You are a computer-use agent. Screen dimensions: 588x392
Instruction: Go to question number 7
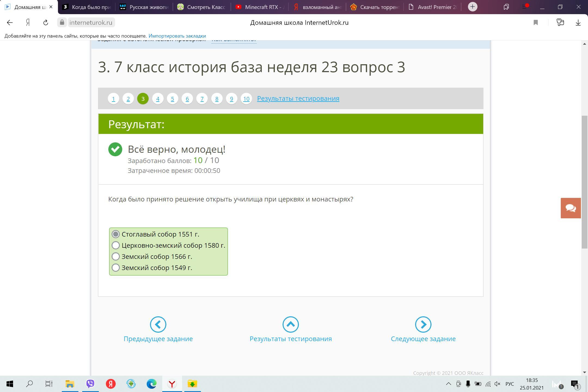pos(202,99)
